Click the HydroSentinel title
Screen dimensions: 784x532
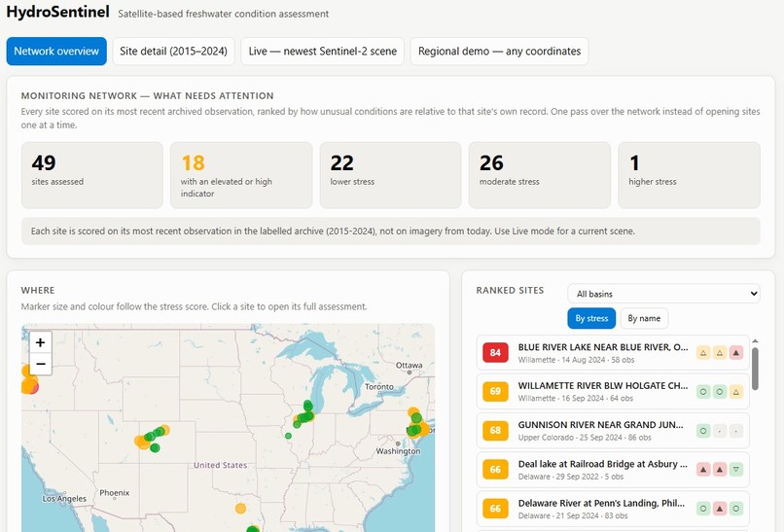pos(58,12)
